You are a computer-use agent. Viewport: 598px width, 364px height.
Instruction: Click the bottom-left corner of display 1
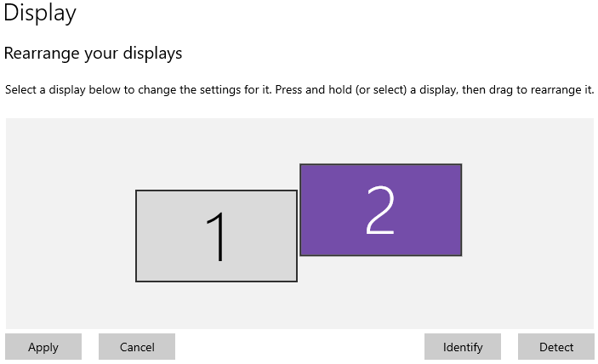[140, 278]
